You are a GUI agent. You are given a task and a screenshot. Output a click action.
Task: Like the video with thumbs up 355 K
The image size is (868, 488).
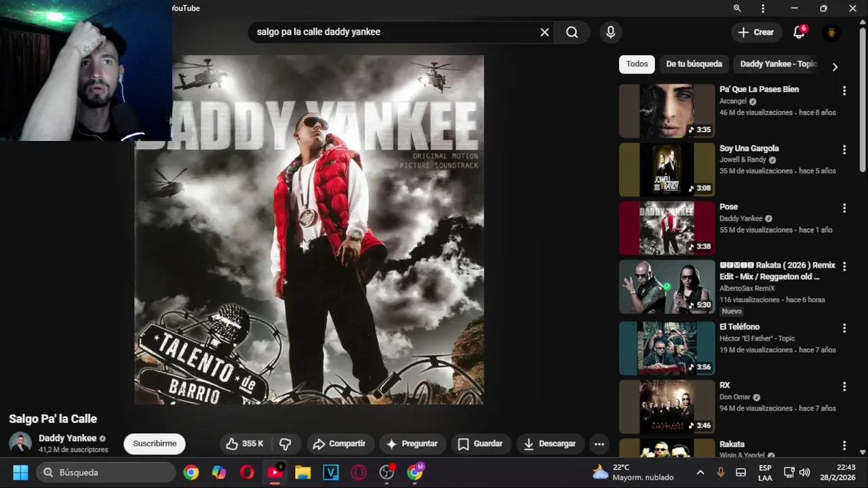point(245,444)
